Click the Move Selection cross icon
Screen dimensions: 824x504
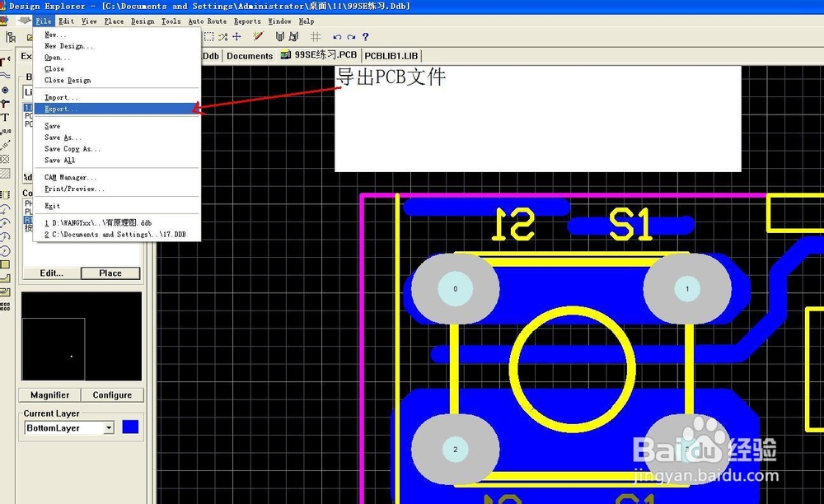tap(237, 37)
